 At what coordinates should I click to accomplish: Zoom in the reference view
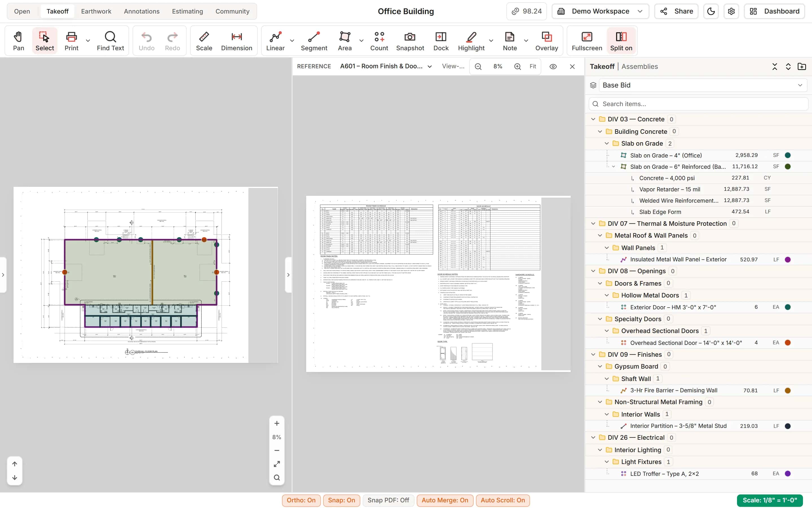pos(517,67)
